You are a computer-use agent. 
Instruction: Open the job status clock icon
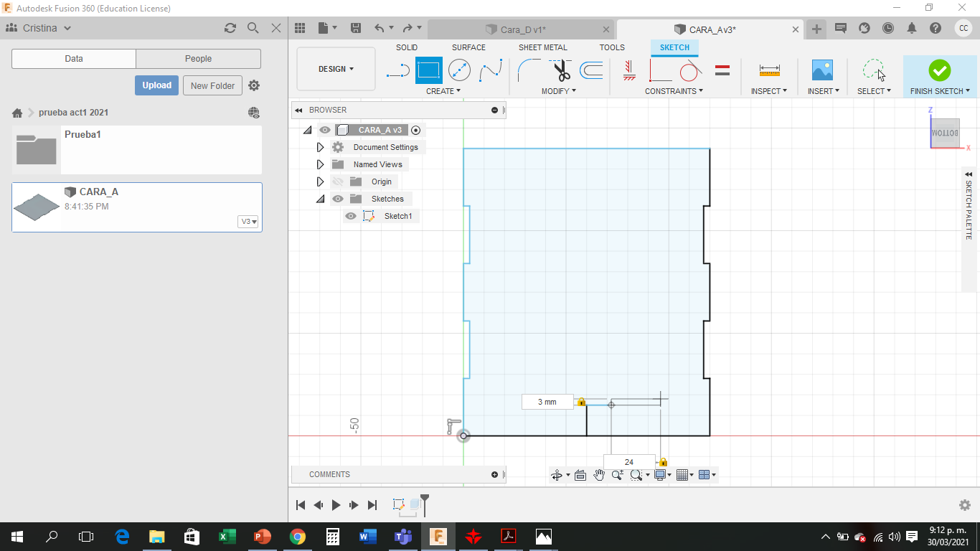click(888, 28)
